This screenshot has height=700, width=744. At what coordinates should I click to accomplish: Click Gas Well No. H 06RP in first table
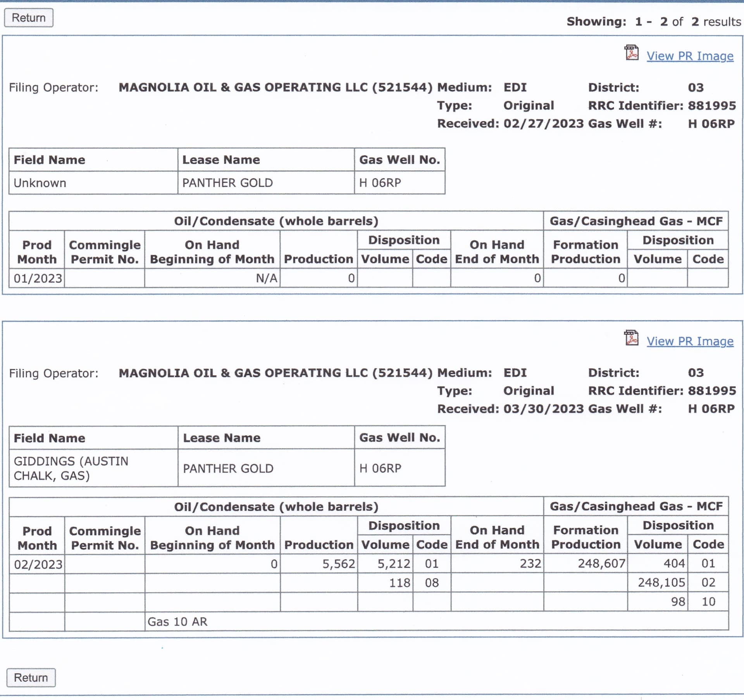[400, 183]
